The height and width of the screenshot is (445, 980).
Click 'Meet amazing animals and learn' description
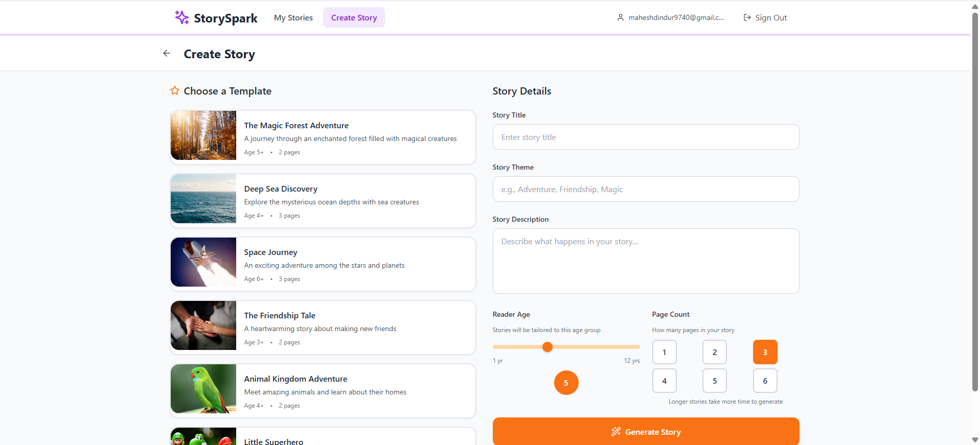pos(325,392)
